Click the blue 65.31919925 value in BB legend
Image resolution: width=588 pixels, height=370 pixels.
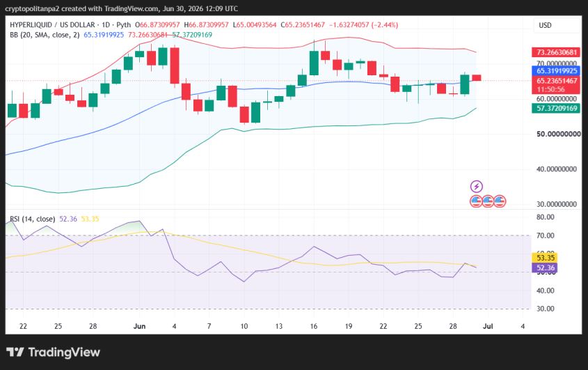104,35
